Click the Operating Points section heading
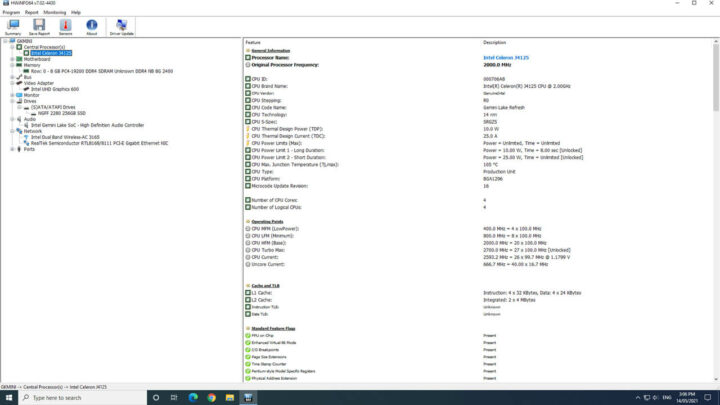The width and height of the screenshot is (720, 405). (x=267, y=221)
